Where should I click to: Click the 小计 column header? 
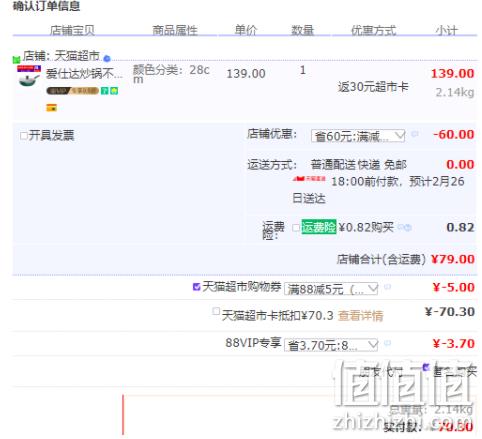click(x=447, y=30)
